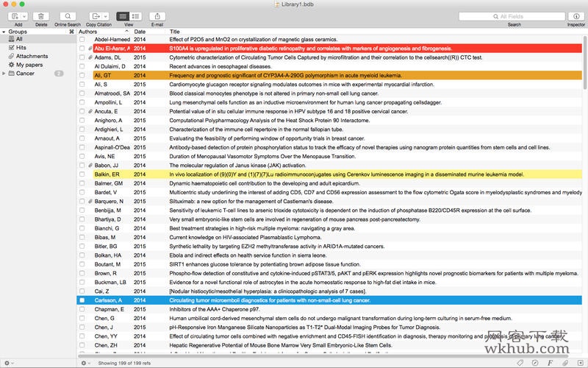This screenshot has height=368, width=588.
Task: Select the reference by Brown, R
Action: click(x=330, y=273)
